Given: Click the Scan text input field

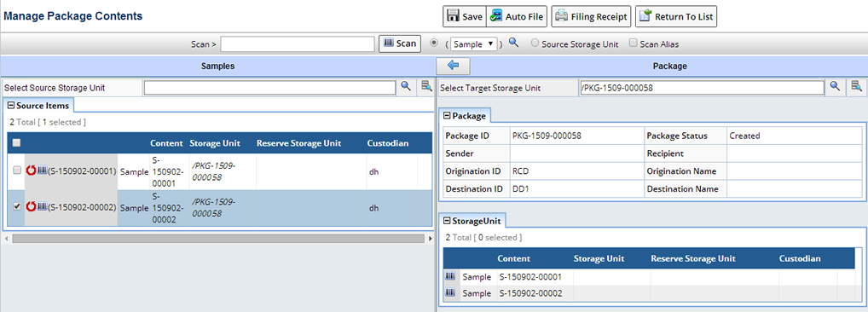Looking at the screenshot, I should 298,44.
